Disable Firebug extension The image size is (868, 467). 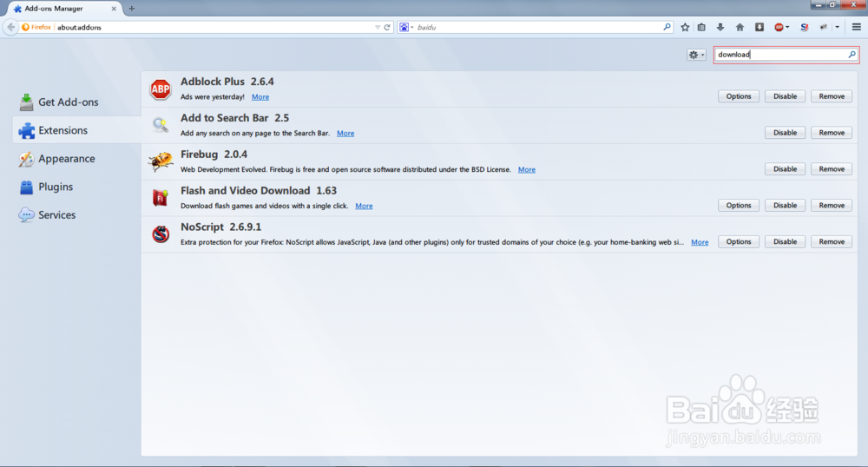[785, 168]
